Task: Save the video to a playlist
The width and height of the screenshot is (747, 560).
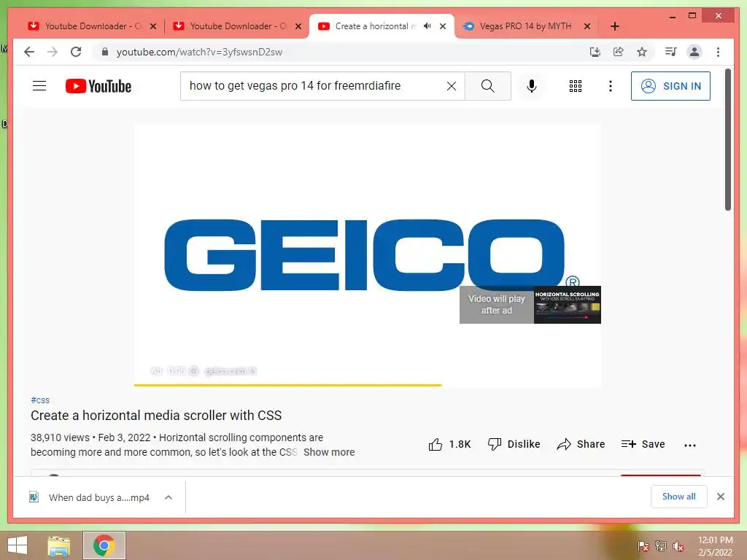Action: pos(643,444)
